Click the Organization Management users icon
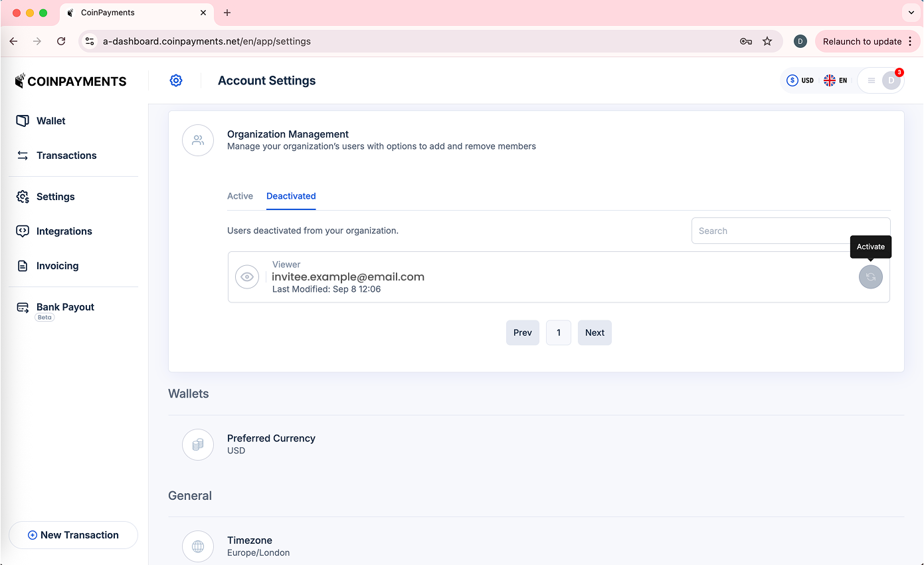 [x=198, y=140]
